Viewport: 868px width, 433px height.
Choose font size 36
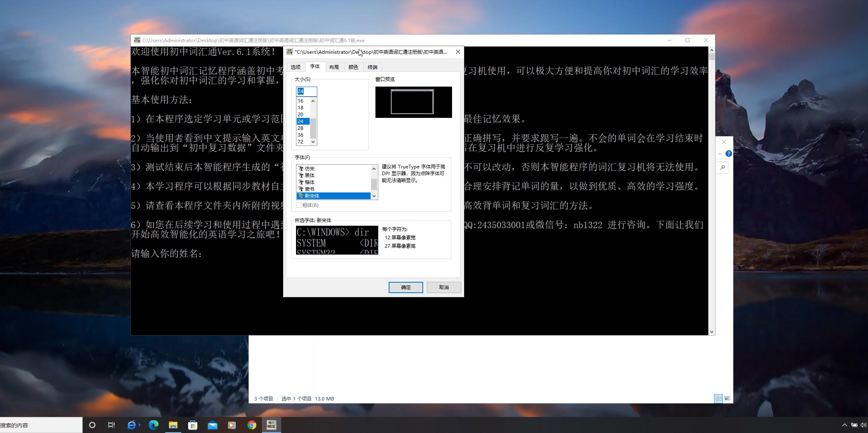pos(303,135)
